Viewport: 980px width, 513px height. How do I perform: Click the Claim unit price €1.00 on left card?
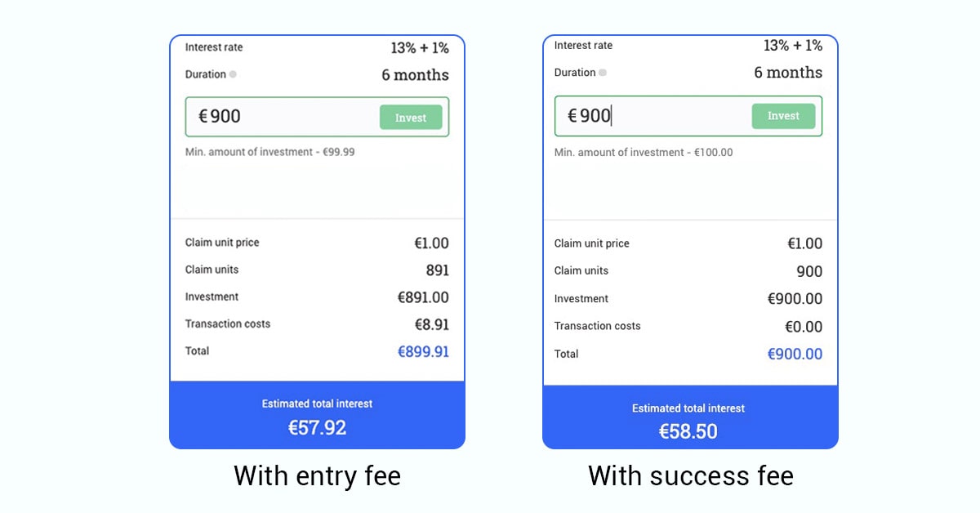[x=433, y=243]
